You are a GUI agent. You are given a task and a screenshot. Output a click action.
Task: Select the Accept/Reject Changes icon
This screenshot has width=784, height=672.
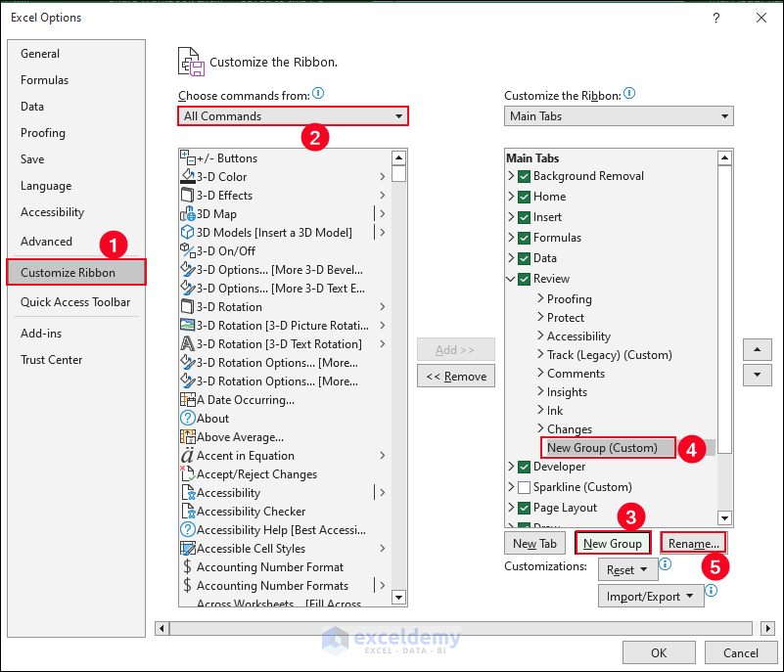tap(188, 473)
